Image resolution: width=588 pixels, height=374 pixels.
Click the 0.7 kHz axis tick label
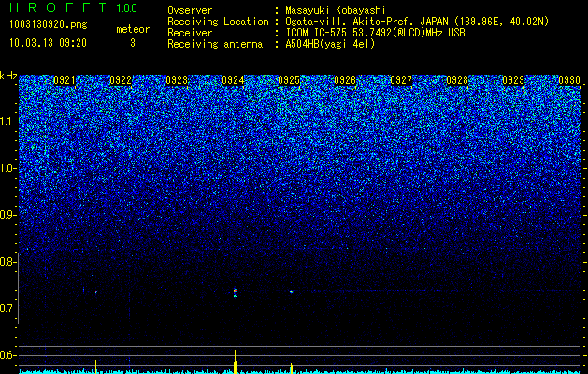[7, 309]
